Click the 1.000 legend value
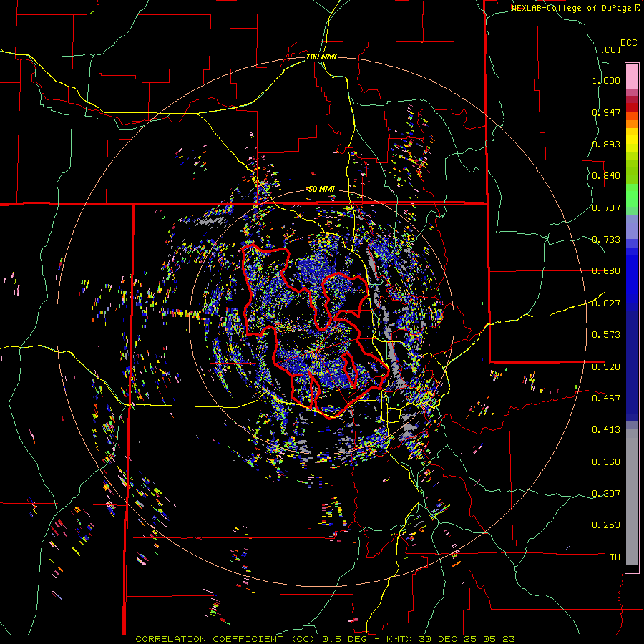 [x=606, y=80]
